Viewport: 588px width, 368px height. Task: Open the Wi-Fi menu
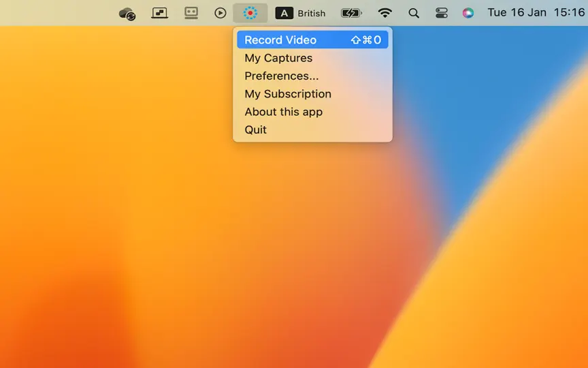(385, 13)
